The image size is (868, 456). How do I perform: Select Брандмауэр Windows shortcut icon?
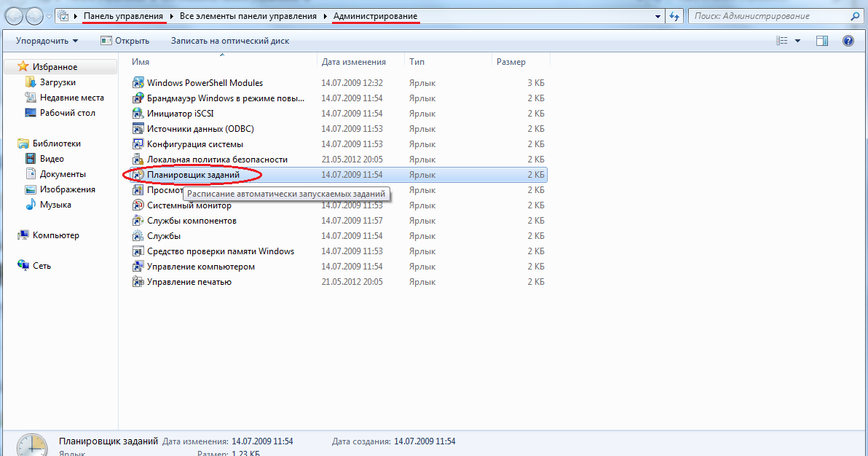[138, 98]
